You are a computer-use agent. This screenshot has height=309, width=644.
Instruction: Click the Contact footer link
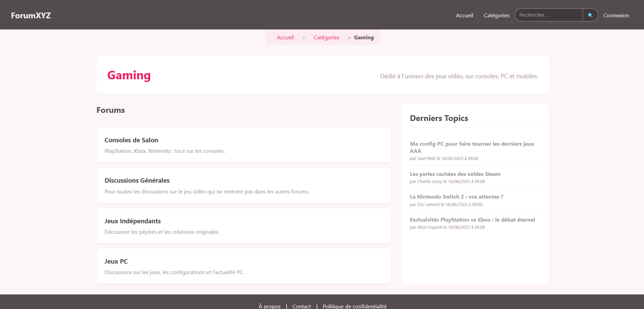tap(302, 306)
